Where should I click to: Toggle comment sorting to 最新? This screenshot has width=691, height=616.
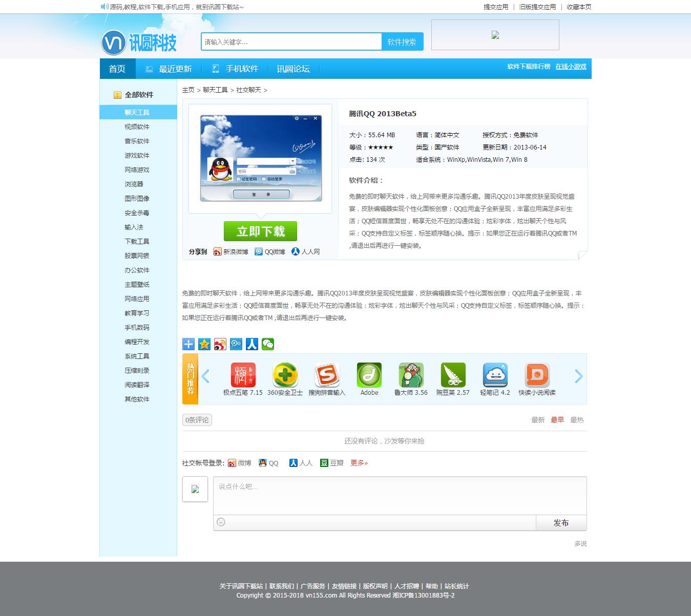(537, 419)
